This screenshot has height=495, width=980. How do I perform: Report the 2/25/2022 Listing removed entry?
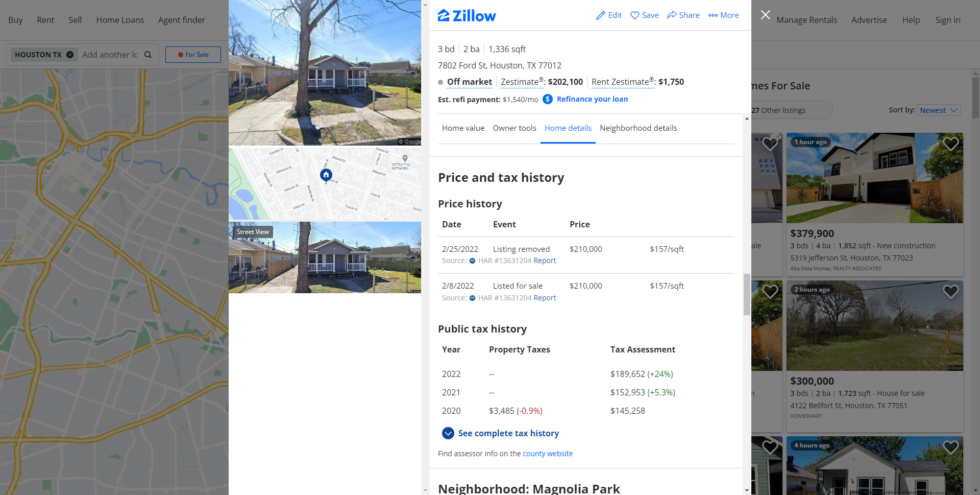(x=545, y=261)
